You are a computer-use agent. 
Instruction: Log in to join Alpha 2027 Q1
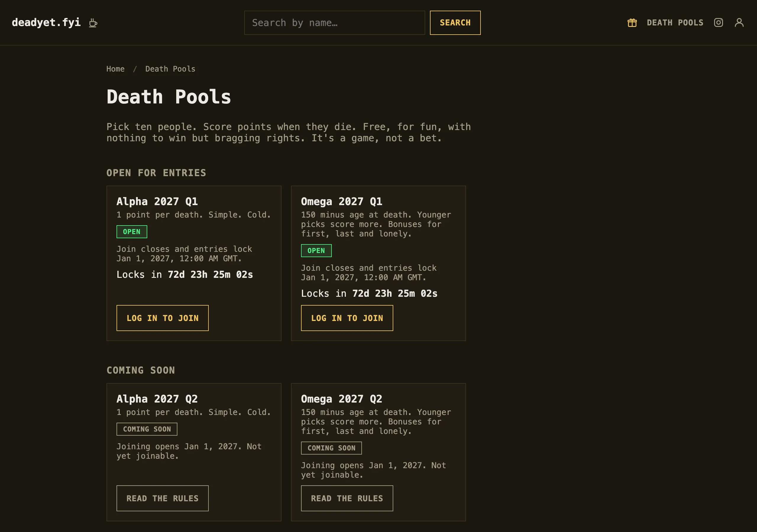(163, 318)
